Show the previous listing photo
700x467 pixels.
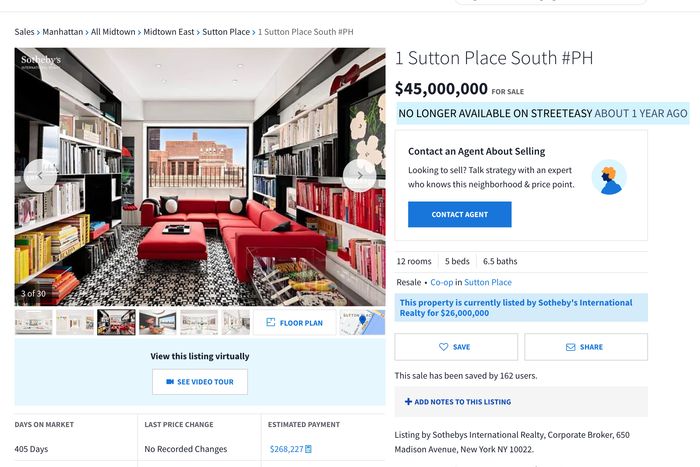point(40,175)
